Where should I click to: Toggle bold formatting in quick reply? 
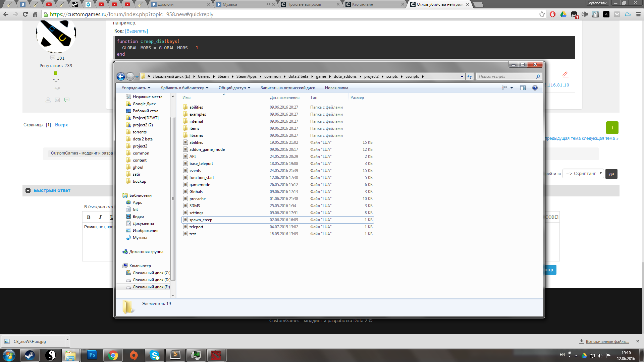89,217
